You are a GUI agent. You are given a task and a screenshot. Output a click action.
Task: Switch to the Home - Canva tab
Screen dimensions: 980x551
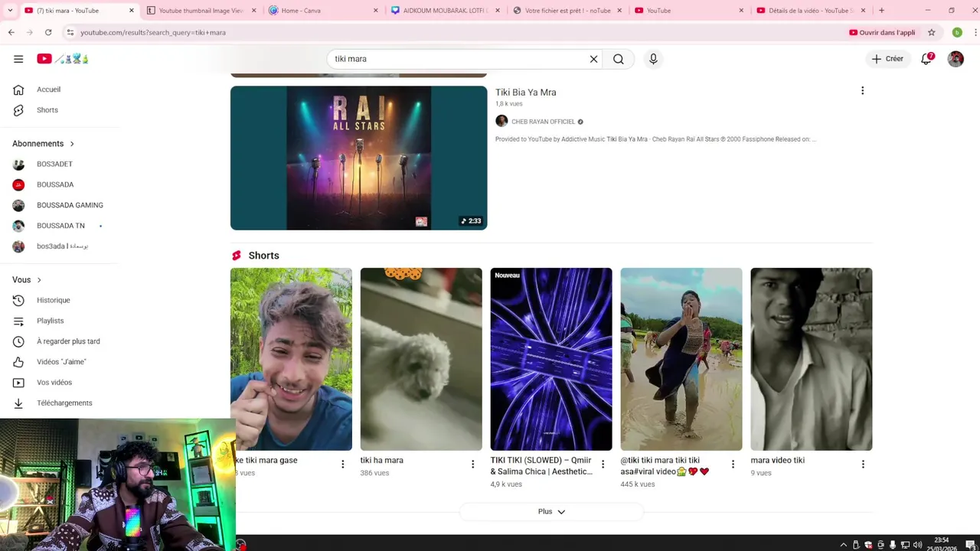click(322, 11)
